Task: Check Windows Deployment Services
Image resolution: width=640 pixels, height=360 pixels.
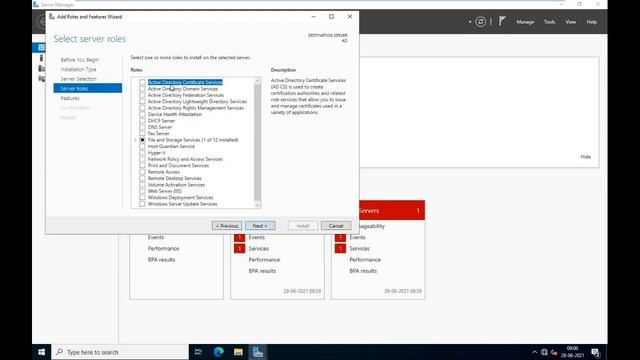Action: pos(142,198)
